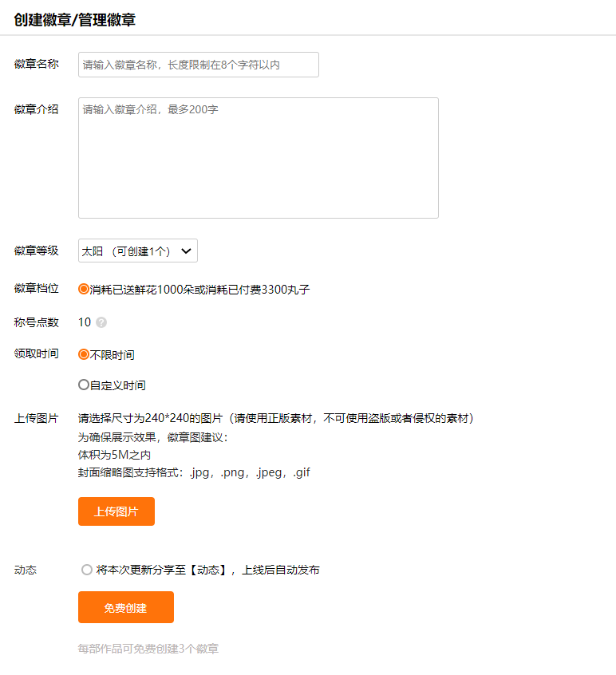
Task: Click the 徽章档位 field label
Action: click(36, 288)
